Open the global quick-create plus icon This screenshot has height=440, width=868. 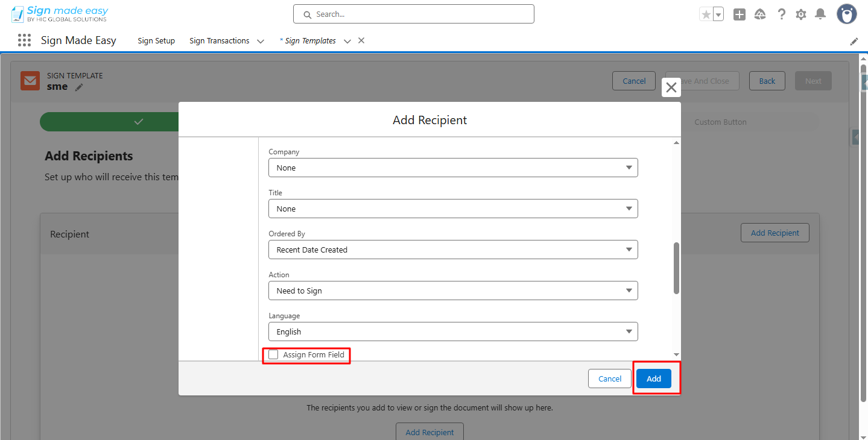pyautogui.click(x=739, y=14)
